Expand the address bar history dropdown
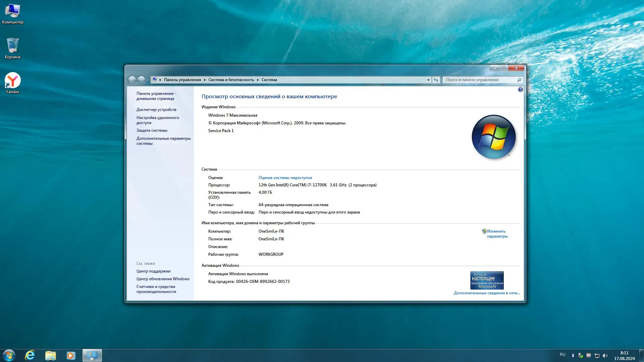The image size is (644, 362). (x=428, y=80)
